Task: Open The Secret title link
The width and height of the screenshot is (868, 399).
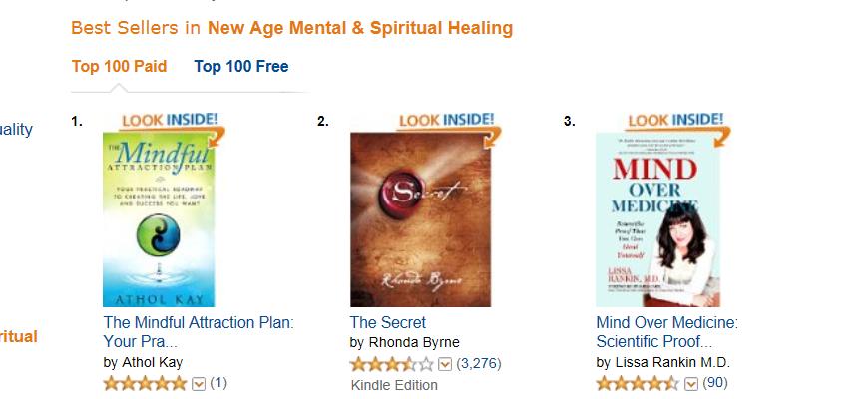Action: (388, 322)
